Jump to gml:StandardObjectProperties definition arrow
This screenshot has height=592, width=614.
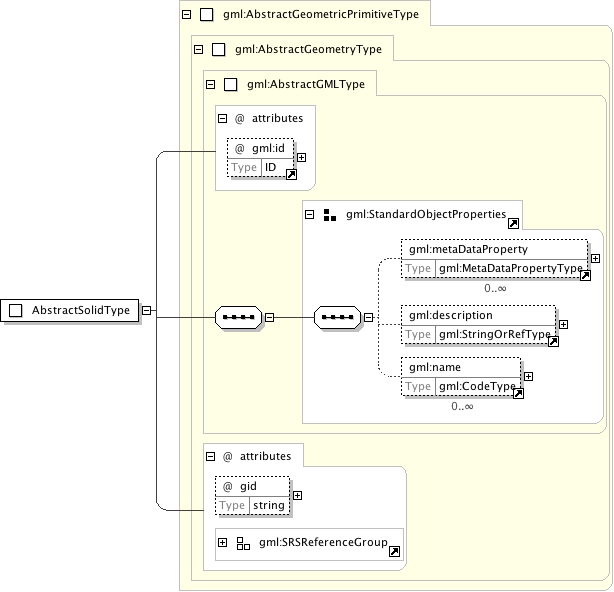click(x=513, y=224)
